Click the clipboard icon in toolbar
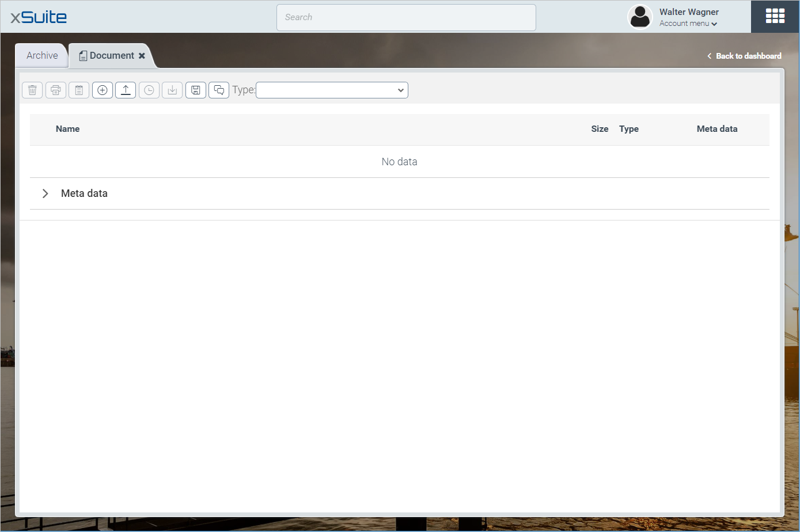 79,90
